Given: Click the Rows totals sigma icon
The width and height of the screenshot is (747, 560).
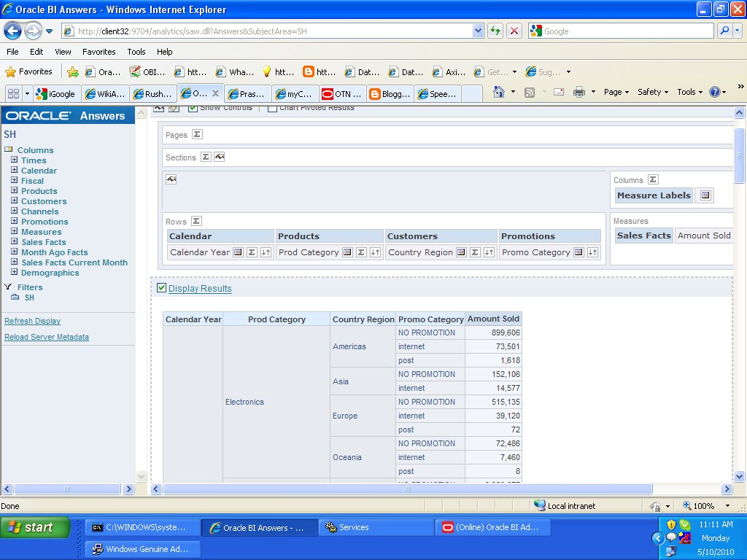Looking at the screenshot, I should click(196, 221).
